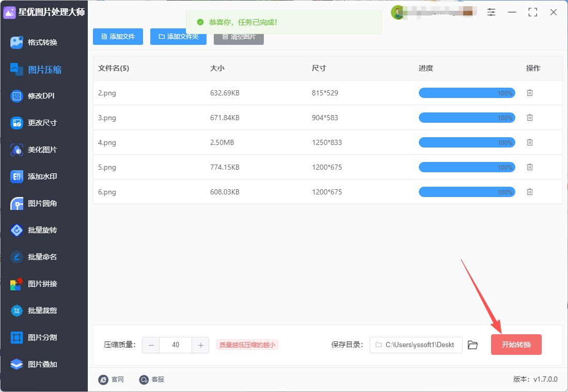Select the 4.png file name
The width and height of the screenshot is (568, 392).
(x=107, y=142)
